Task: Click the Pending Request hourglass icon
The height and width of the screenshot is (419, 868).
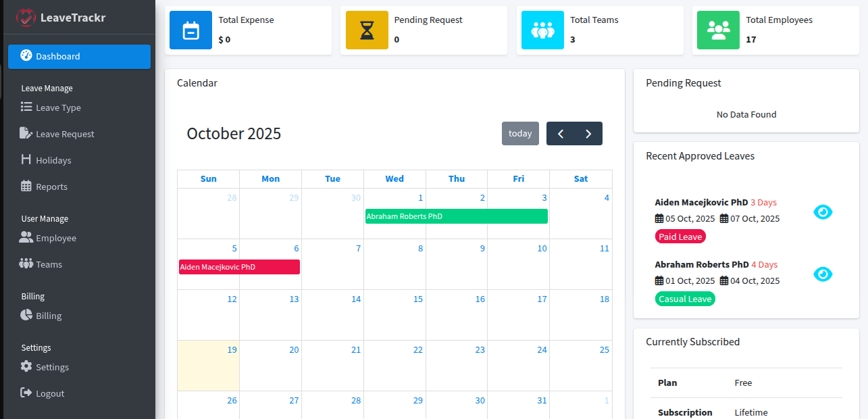Action: [367, 30]
